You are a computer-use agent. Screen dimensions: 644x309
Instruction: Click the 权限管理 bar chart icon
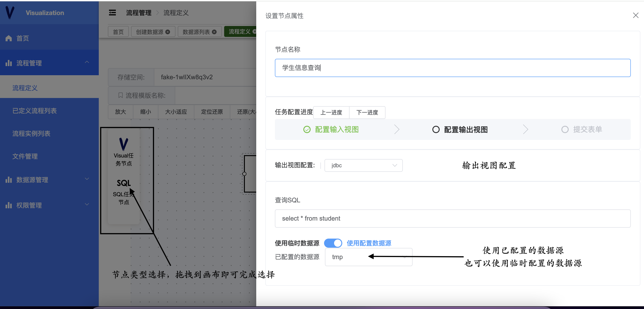point(9,205)
